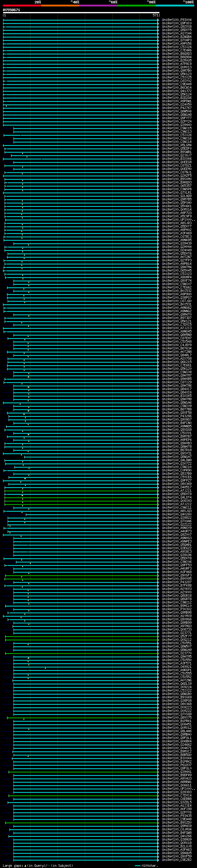Image resolution: width=197 pixels, height=868 pixels.
Task: Click the cyan ~100% identity legend bar
Action: [175, 6]
